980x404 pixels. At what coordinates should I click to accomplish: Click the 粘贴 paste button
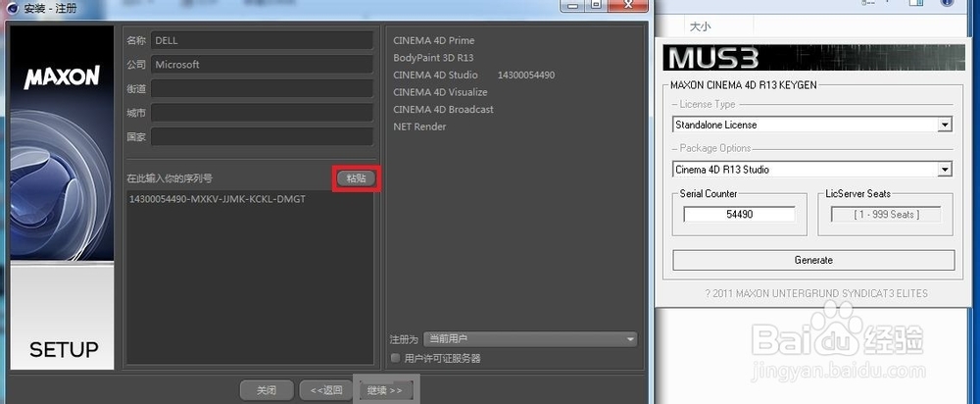357,178
